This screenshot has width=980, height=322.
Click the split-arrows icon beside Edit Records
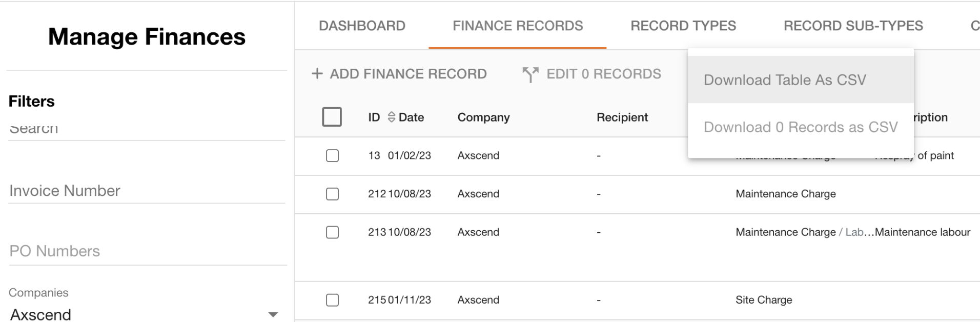530,74
